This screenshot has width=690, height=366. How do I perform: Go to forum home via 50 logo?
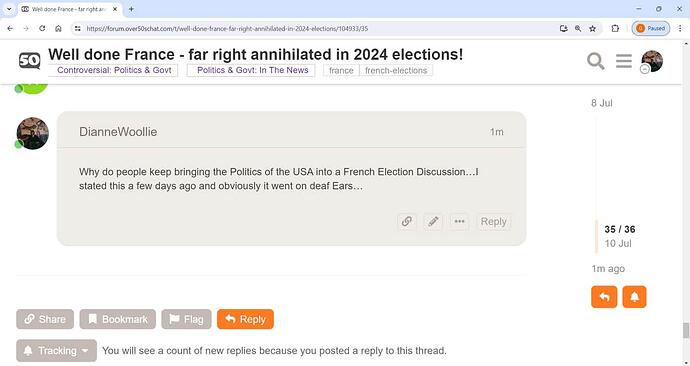[x=29, y=61]
